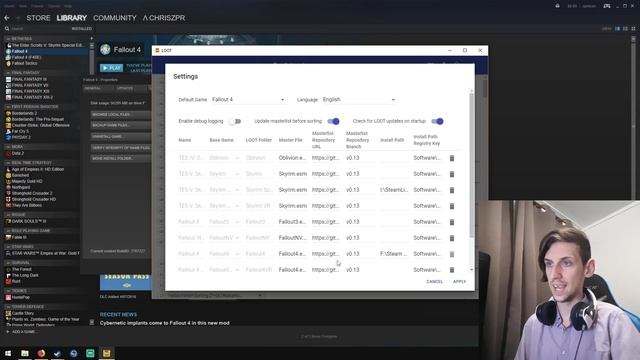Image resolution: width=640 pixels, height=360 pixels.
Task: Click Cancel in LOOT Settings
Action: 434,282
